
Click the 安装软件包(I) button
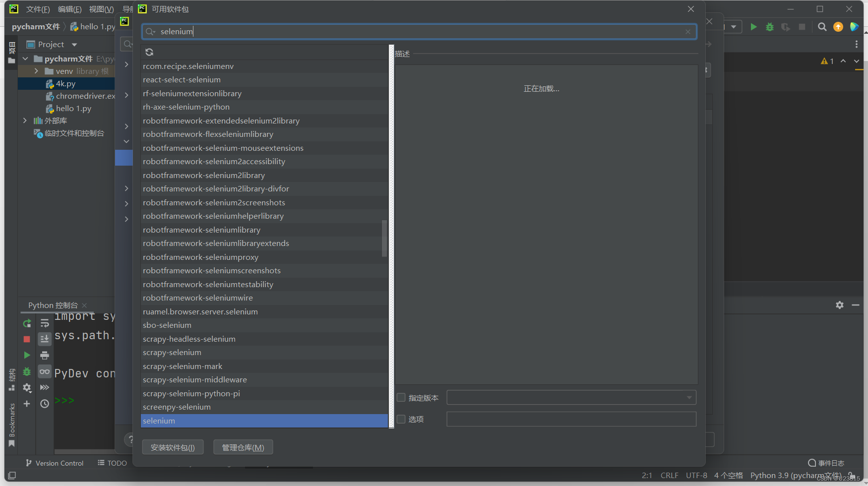pos(173,447)
